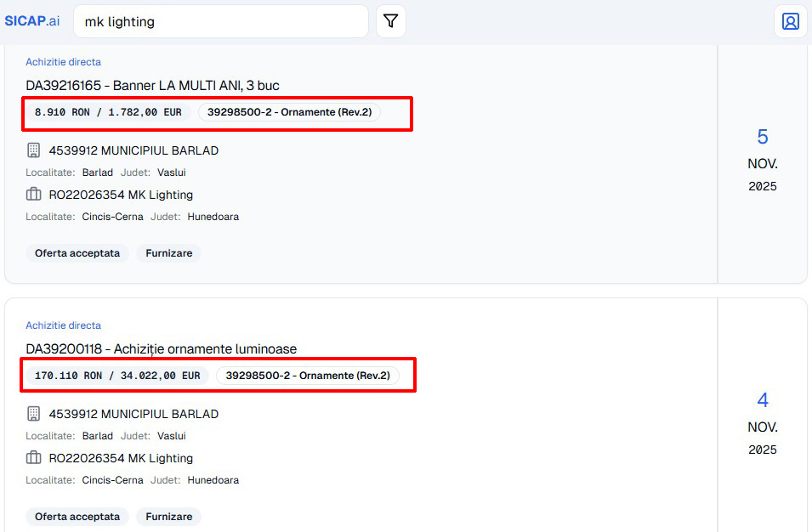Click 'Oferta acceptata' tag in first card
Viewport: 812px width, 532px height.
[x=77, y=253]
